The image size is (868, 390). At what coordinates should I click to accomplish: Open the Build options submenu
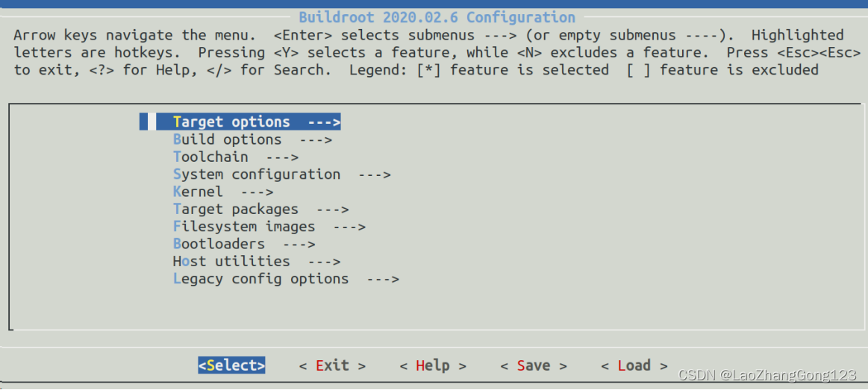click(x=252, y=139)
